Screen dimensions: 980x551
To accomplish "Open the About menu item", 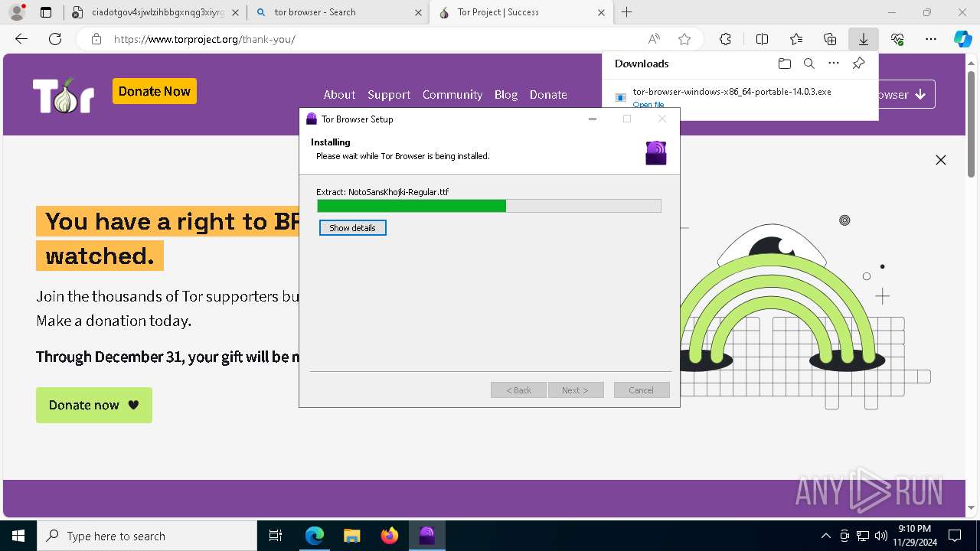I will (x=339, y=95).
